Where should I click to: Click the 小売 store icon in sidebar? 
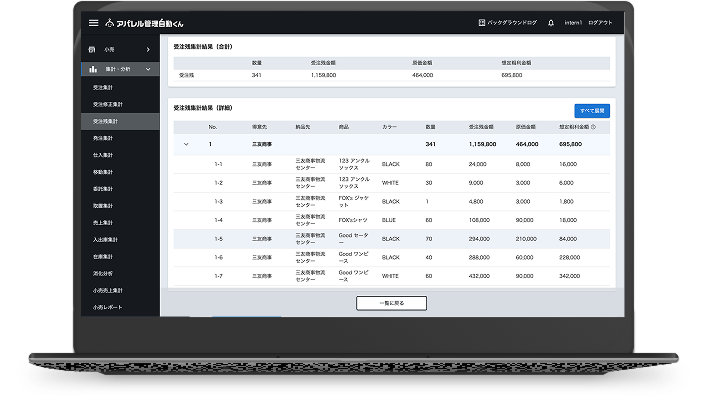point(93,49)
